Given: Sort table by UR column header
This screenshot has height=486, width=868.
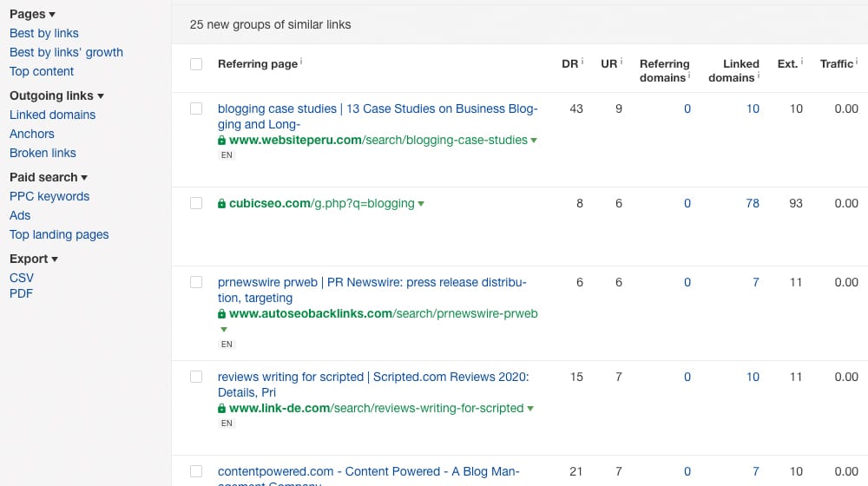Looking at the screenshot, I should [609, 64].
